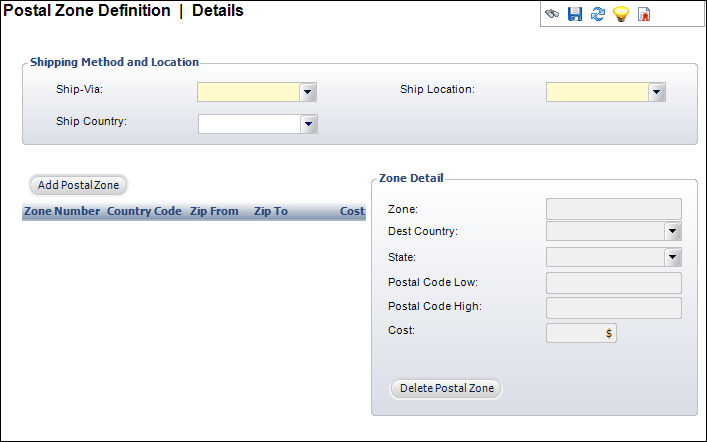Click the floppy disk save icon
Screen dimensions: 707x442
tap(575, 15)
